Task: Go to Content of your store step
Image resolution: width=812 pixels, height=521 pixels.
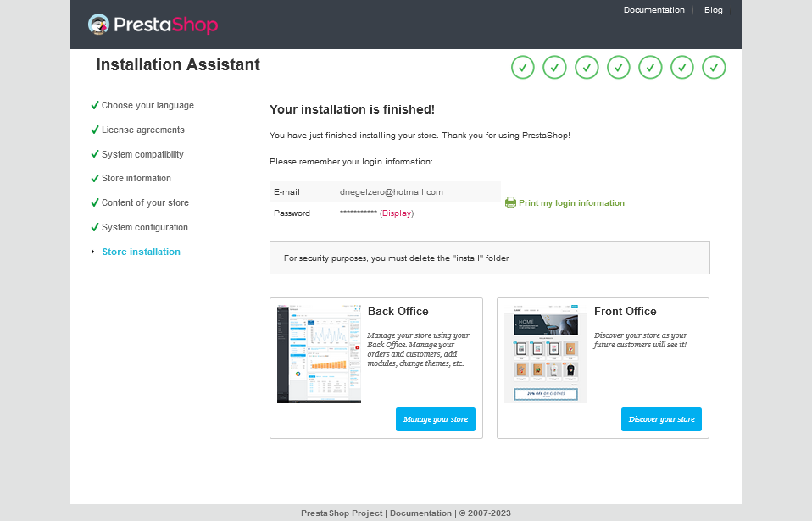Action: coord(145,203)
